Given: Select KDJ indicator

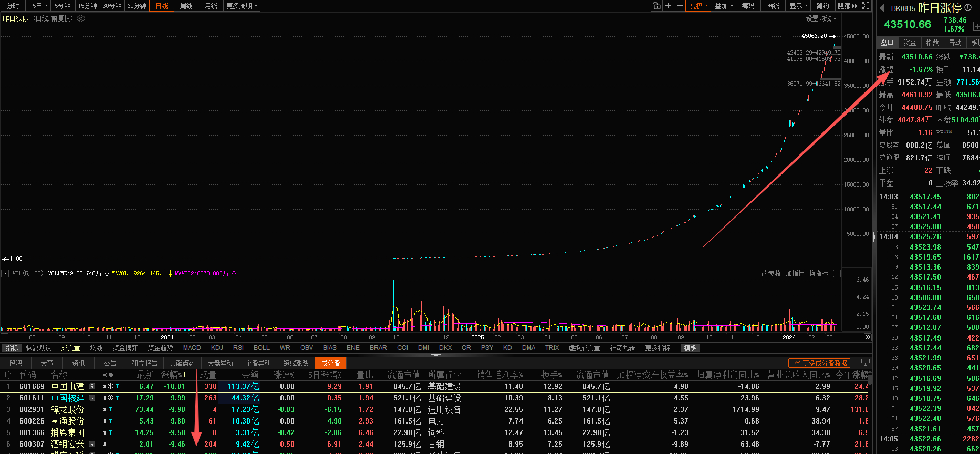Looking at the screenshot, I should coord(217,348).
